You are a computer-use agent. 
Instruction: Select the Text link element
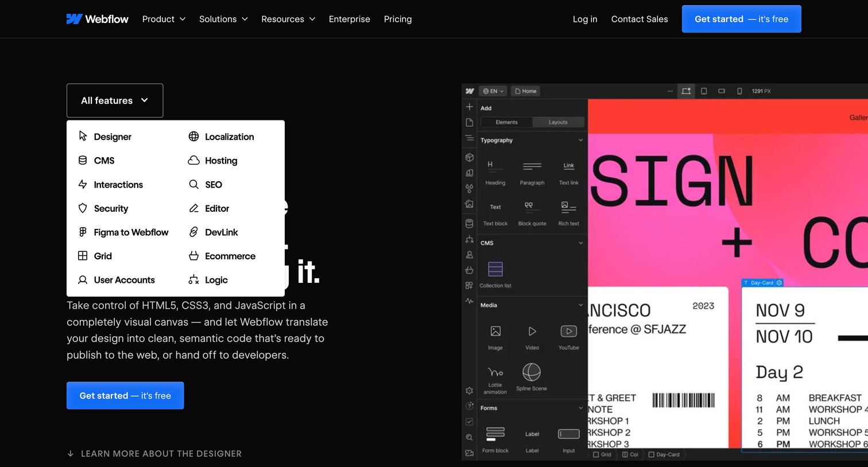point(569,172)
